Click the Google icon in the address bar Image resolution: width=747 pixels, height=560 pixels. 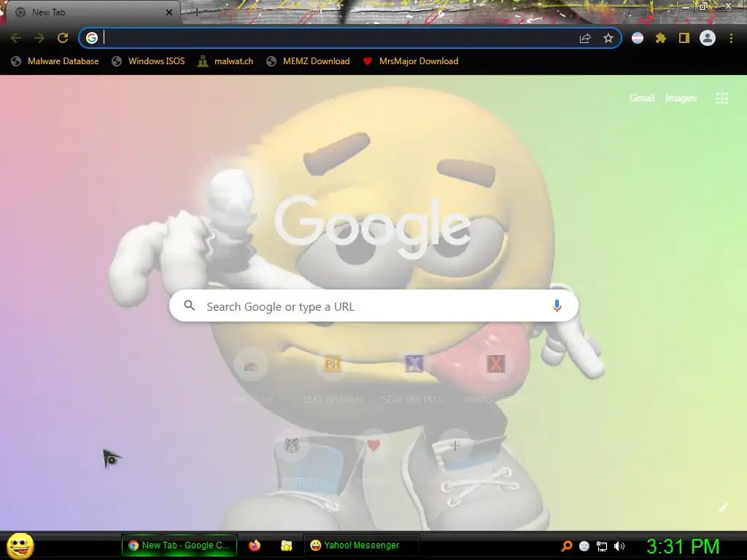tap(92, 38)
